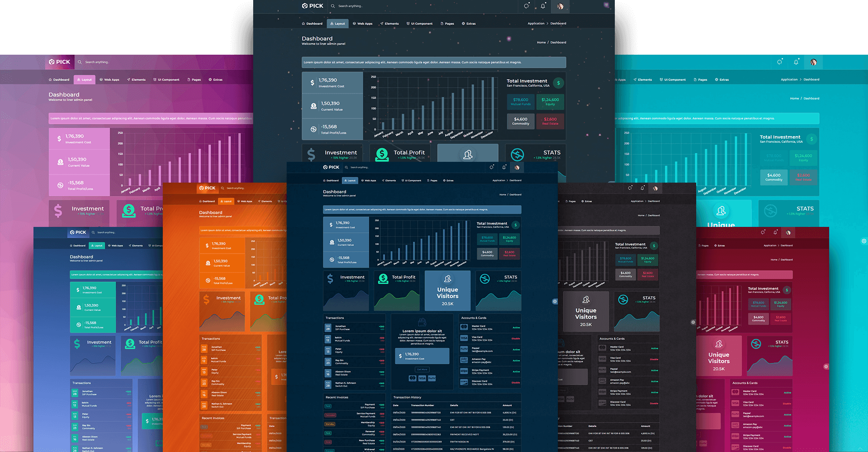Click Investment dollar icon in the purple window
Image resolution: width=868 pixels, height=452 pixels.
(x=58, y=211)
